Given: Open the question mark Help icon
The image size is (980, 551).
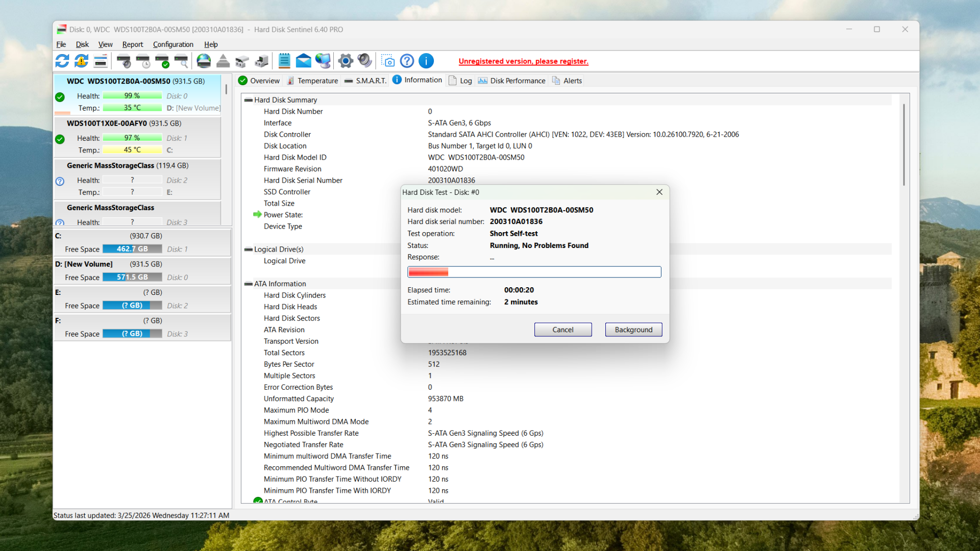Looking at the screenshot, I should point(407,61).
